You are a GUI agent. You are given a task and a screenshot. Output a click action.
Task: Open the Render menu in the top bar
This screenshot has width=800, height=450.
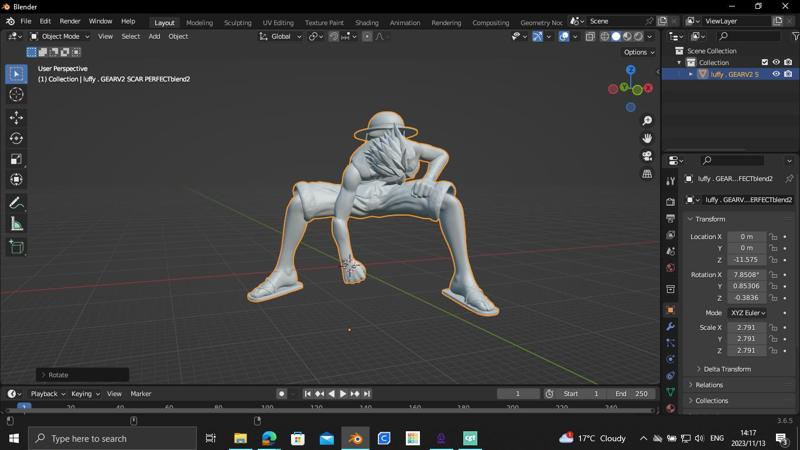point(70,21)
